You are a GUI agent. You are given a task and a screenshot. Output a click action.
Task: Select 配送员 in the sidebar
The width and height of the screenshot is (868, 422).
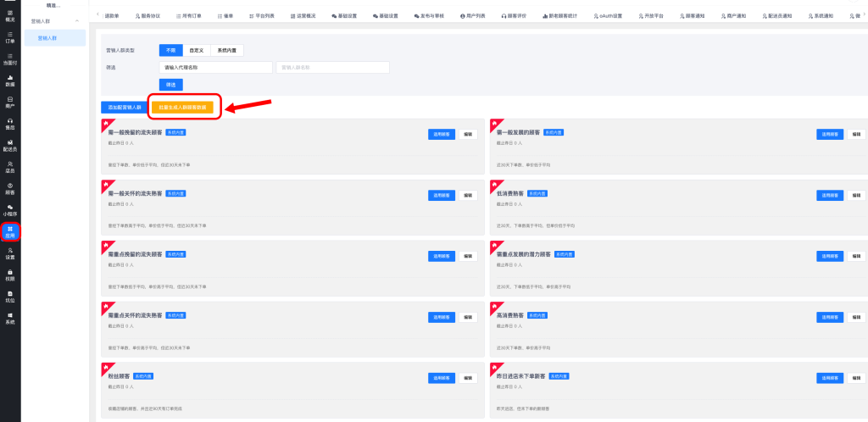pyautogui.click(x=10, y=145)
